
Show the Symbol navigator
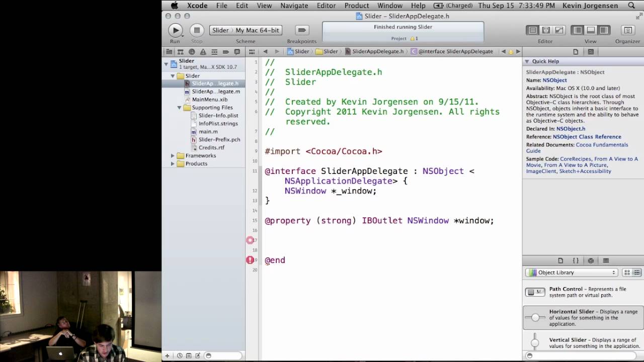click(181, 52)
